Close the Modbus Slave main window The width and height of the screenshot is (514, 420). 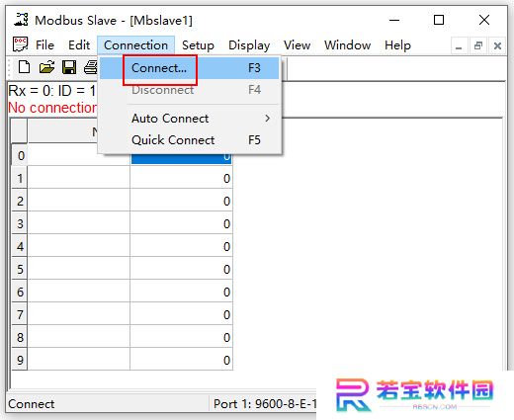[484, 20]
